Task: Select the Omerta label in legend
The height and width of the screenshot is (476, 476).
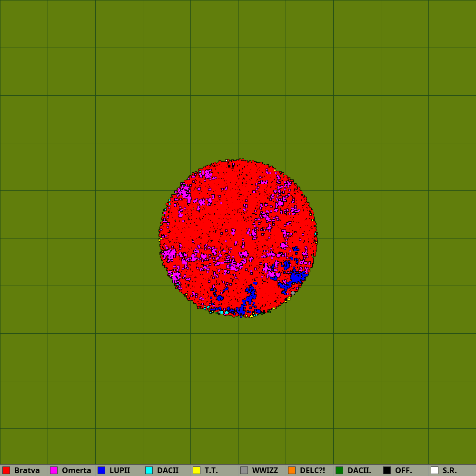Action: (x=77, y=470)
